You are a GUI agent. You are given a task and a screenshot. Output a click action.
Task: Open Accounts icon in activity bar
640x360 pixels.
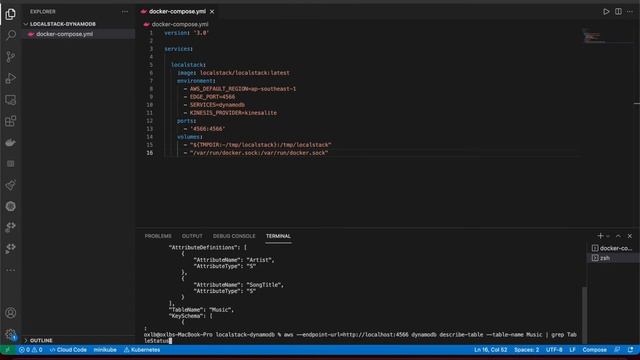click(x=11, y=313)
